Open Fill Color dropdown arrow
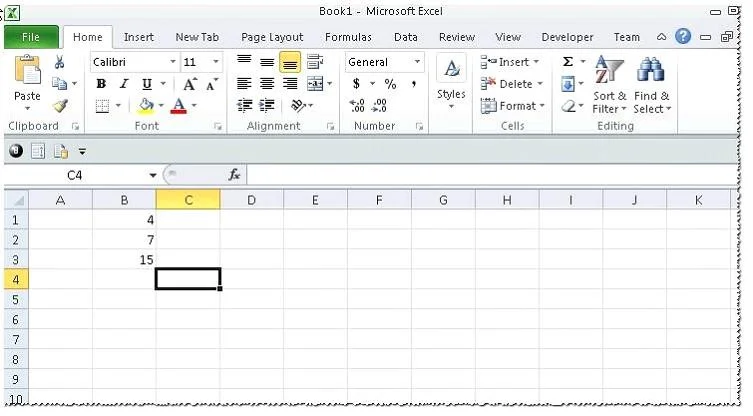Image resolution: width=753 pixels, height=416 pixels. point(161,106)
